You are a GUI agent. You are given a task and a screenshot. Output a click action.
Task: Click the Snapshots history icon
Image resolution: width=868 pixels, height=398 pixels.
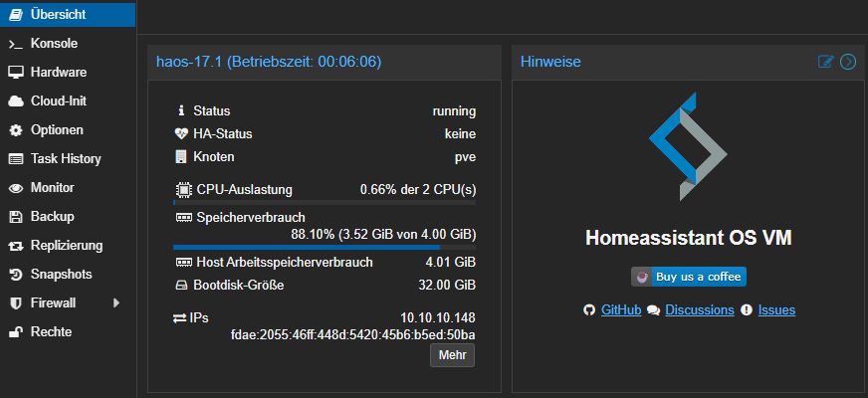pos(16,275)
